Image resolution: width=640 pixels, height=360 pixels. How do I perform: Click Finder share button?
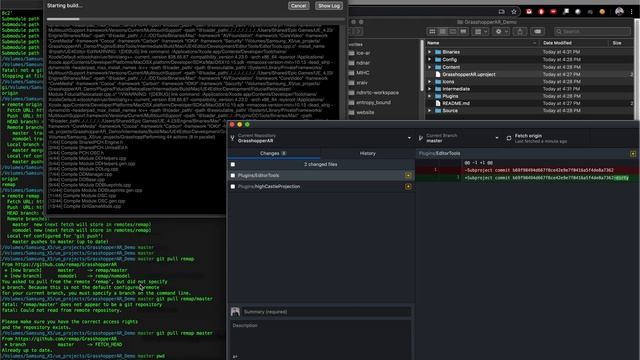coord(520,31)
